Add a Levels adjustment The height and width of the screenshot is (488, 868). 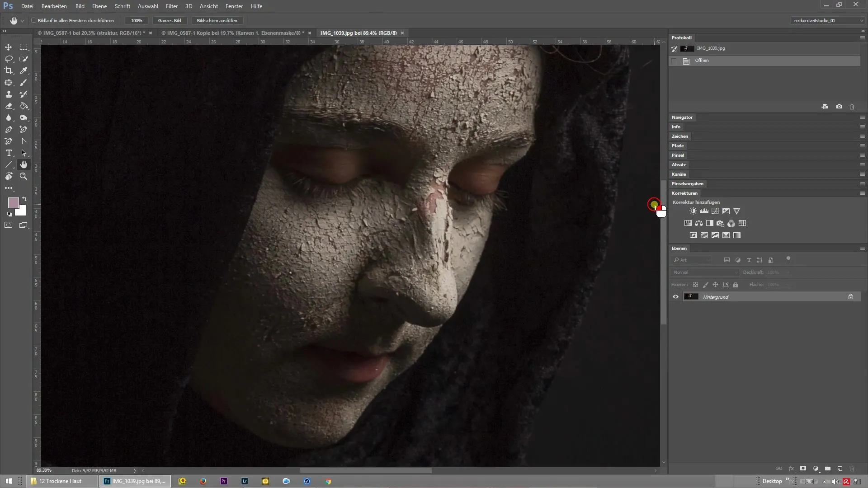point(704,211)
